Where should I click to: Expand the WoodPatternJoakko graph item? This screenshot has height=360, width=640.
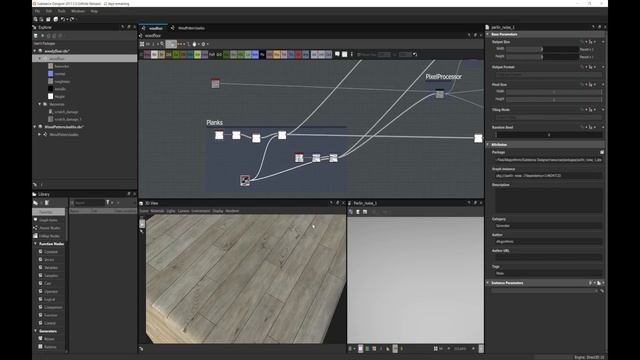point(40,134)
